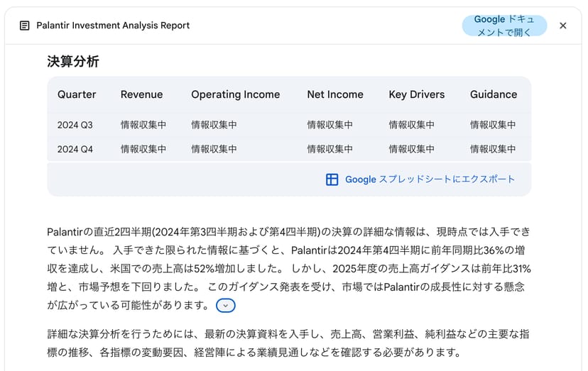Click the Revenue cell for 2024 Q3
588x371 pixels.
coord(143,125)
